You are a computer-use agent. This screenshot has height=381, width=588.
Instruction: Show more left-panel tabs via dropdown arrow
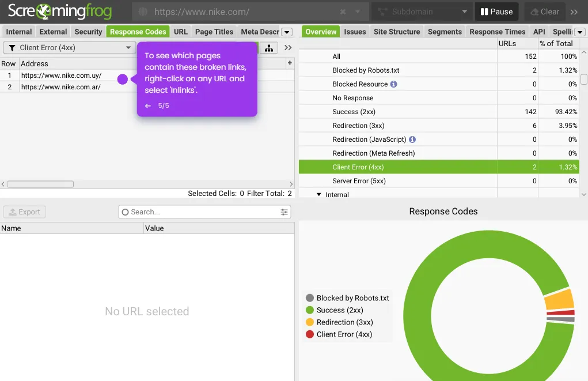287,32
